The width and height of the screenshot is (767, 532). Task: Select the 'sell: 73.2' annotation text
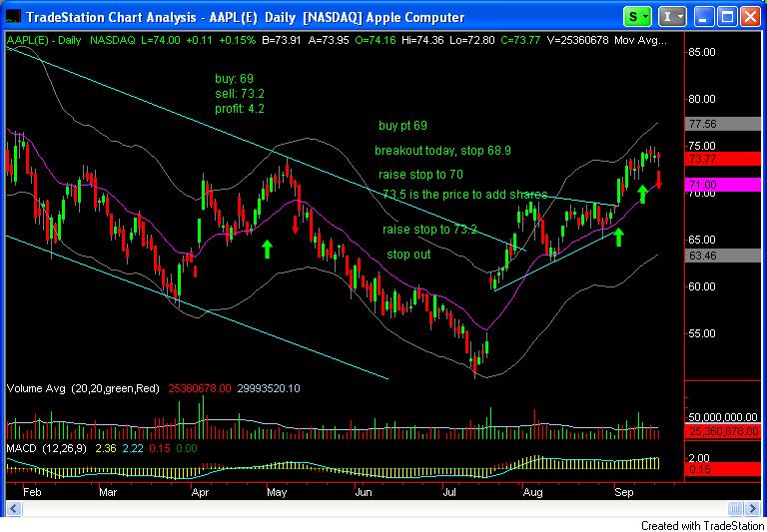click(x=240, y=94)
